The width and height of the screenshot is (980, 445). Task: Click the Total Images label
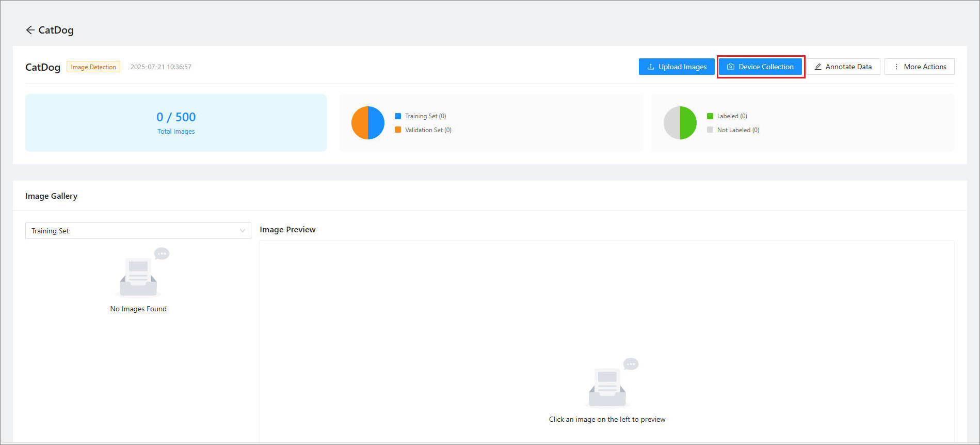click(176, 131)
